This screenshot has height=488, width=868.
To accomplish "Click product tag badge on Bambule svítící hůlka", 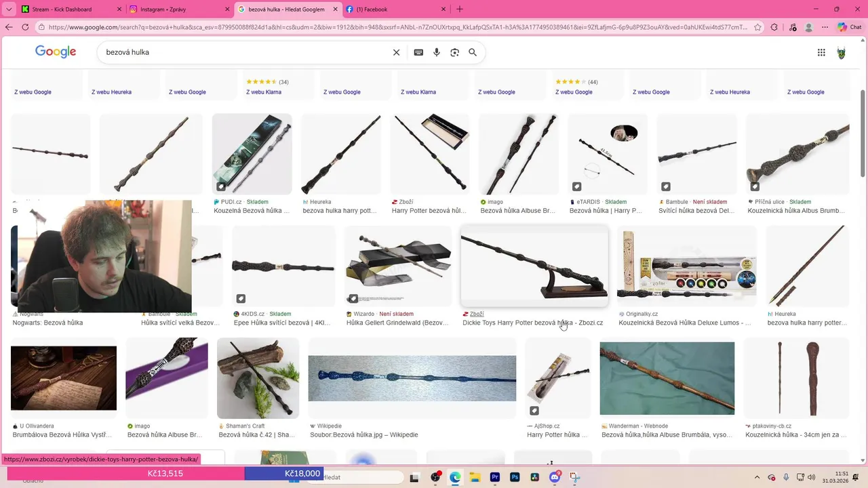I will coord(666,186).
